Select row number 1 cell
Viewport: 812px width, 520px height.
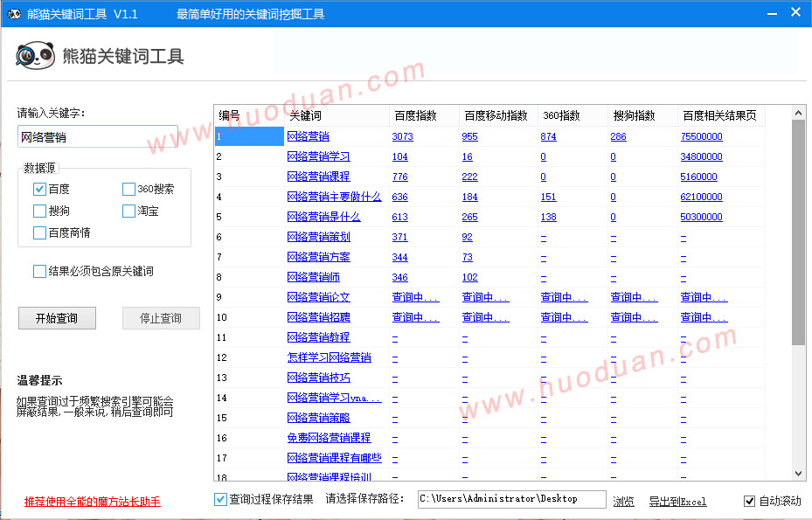249,136
